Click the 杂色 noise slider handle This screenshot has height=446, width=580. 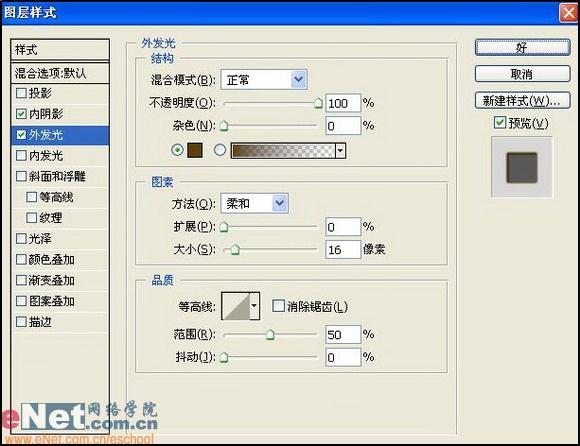tap(224, 126)
